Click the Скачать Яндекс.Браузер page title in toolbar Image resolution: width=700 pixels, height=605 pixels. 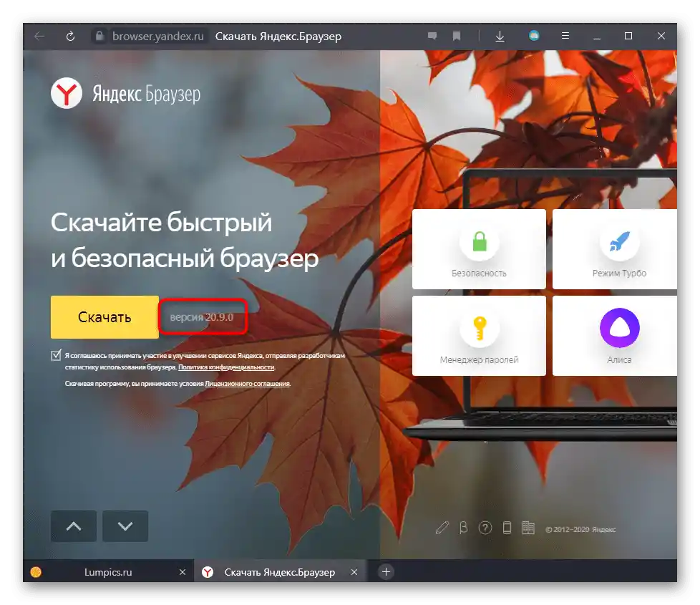click(278, 37)
